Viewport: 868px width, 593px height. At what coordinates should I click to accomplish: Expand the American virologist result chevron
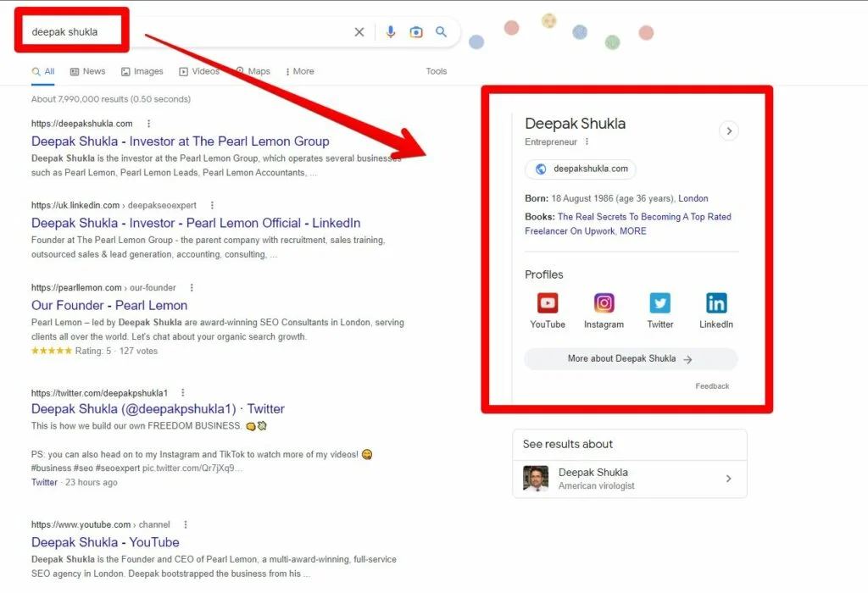pyautogui.click(x=728, y=479)
